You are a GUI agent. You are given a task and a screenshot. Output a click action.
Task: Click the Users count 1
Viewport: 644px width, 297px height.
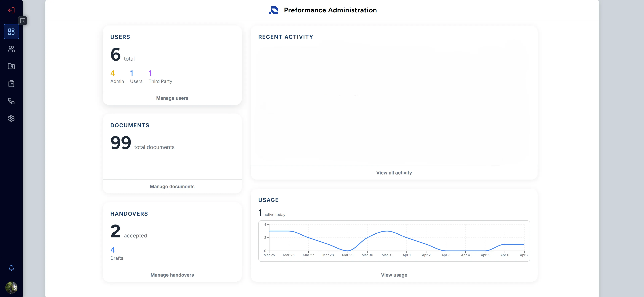[132, 73]
